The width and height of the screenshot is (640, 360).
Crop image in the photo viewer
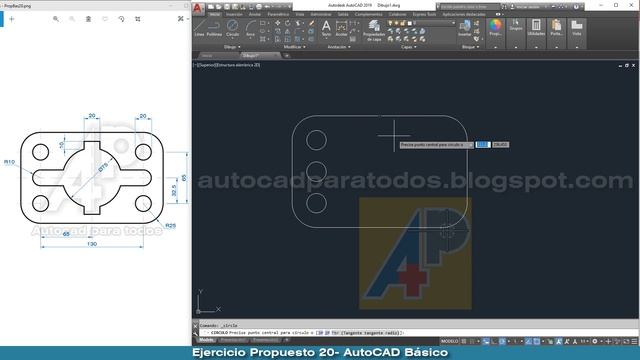pyautogui.click(x=138, y=19)
